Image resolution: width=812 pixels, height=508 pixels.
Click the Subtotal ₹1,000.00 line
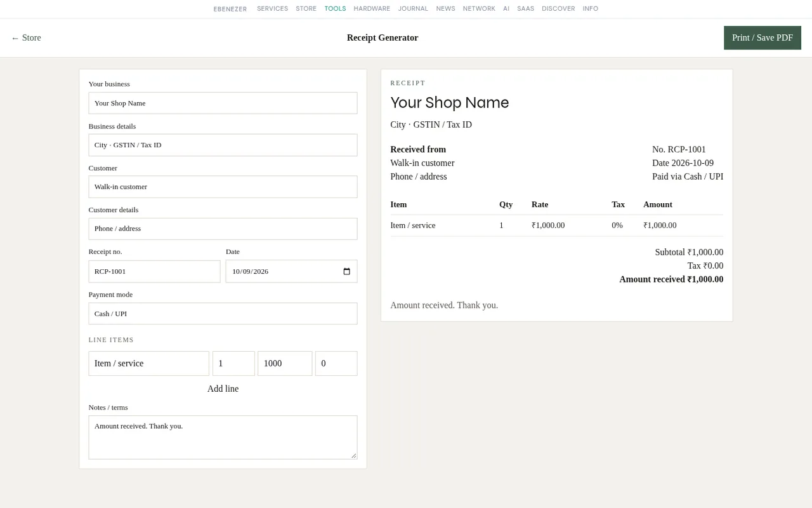(689, 252)
